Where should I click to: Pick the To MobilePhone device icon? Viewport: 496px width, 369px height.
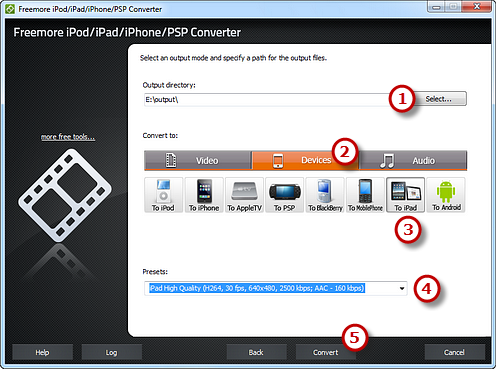365,195
